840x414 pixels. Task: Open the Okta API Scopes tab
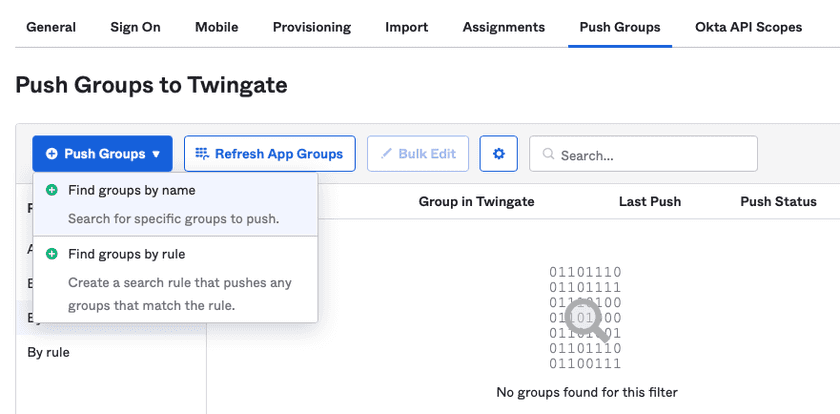[x=748, y=27]
